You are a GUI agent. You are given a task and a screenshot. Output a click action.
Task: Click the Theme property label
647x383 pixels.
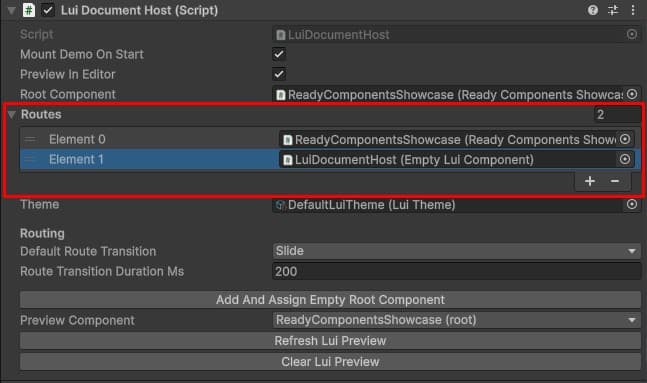pos(40,205)
